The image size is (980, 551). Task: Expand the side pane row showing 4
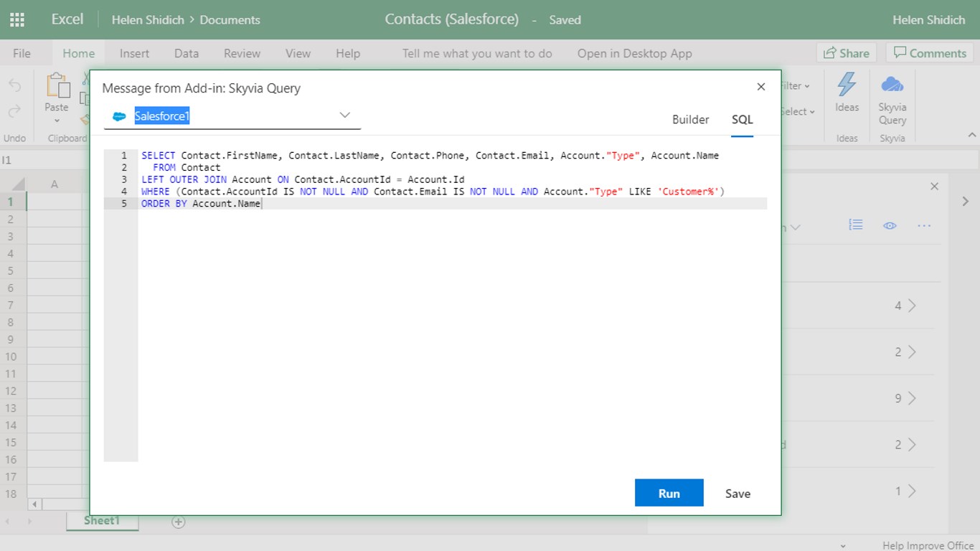click(x=912, y=306)
